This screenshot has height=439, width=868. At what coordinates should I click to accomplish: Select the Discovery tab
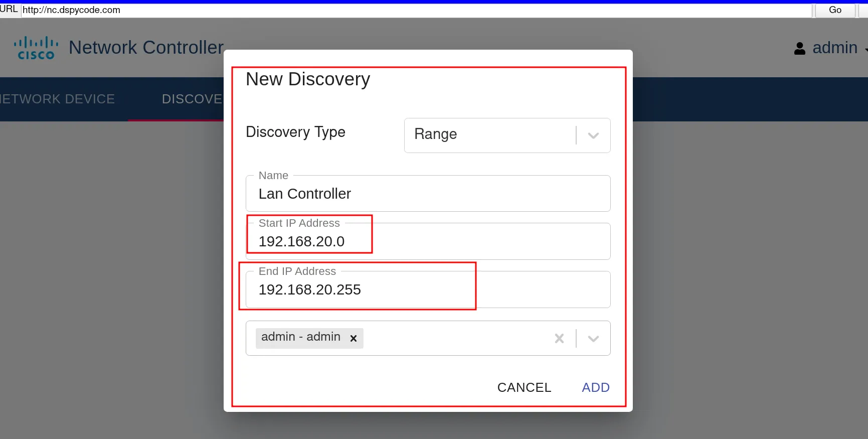coord(192,99)
